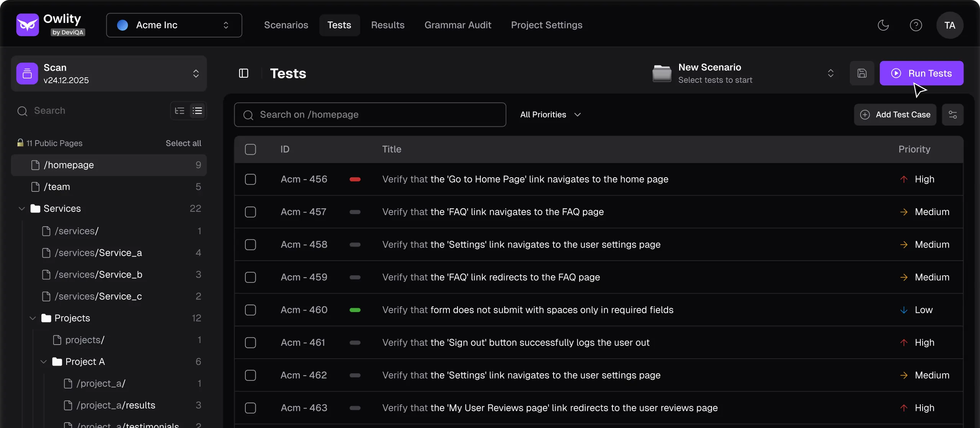Check the box for Acm - 458

pos(250,245)
